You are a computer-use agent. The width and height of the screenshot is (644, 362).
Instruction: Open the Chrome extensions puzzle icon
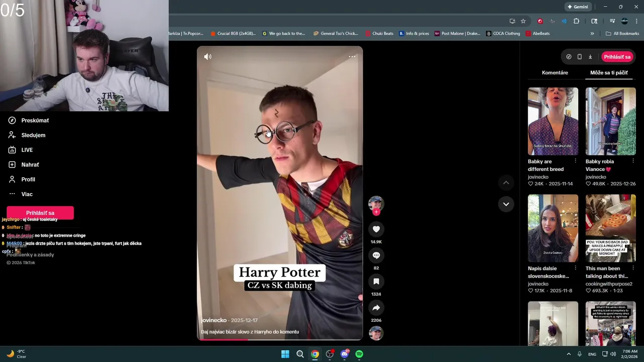click(x=577, y=21)
